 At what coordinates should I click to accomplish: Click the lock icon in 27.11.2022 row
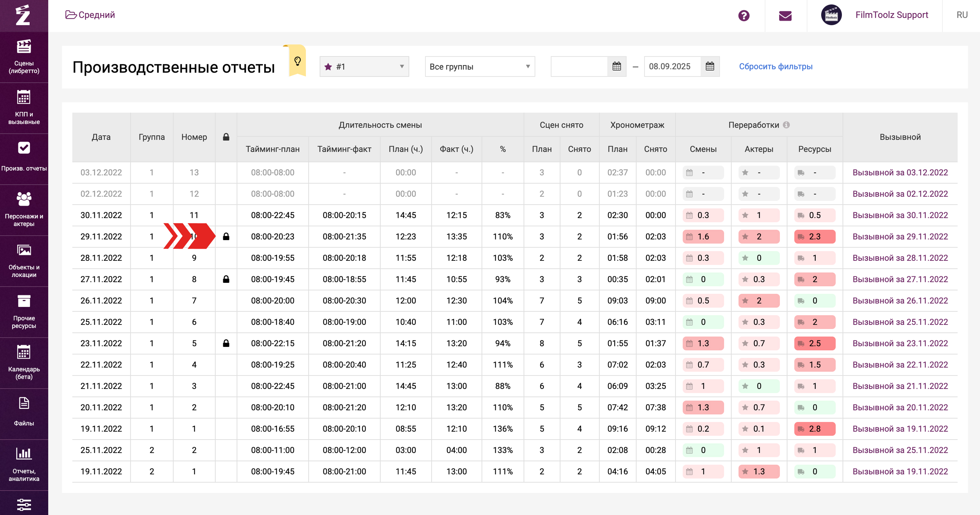coord(226,279)
